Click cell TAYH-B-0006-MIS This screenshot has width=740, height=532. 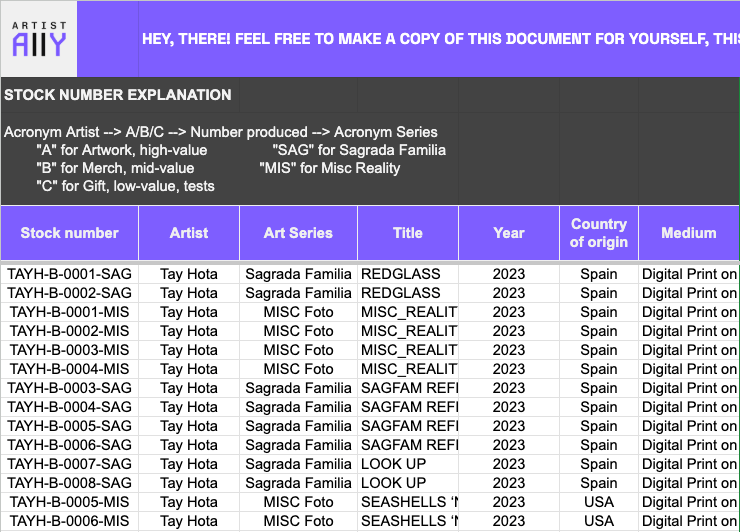click(x=69, y=521)
